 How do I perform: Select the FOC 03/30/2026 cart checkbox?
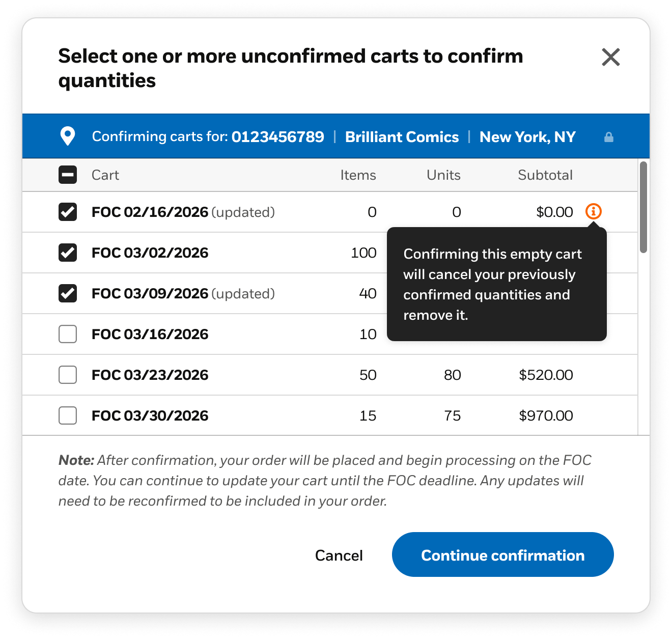[x=68, y=415]
